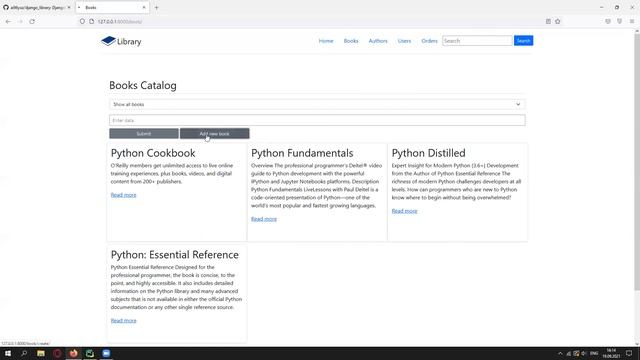
Task: Open Windows Start menu
Action: [8, 353]
